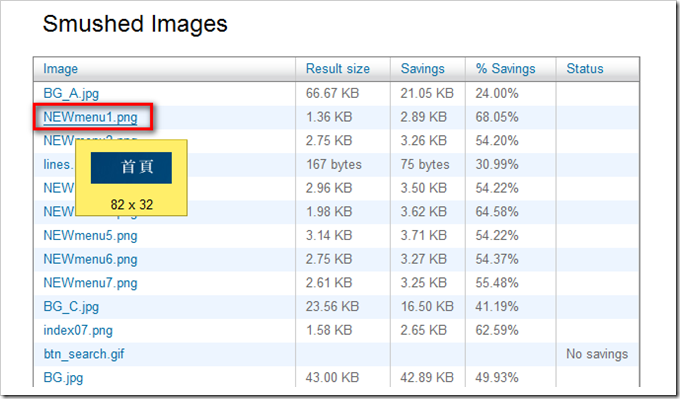Open the NEWmenu1.png link
The image size is (680, 399).
[90, 117]
